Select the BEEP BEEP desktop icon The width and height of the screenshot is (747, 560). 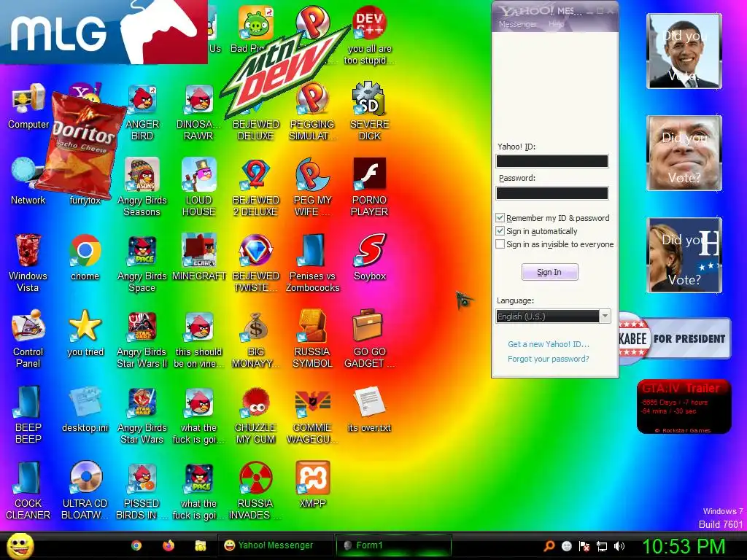click(28, 414)
